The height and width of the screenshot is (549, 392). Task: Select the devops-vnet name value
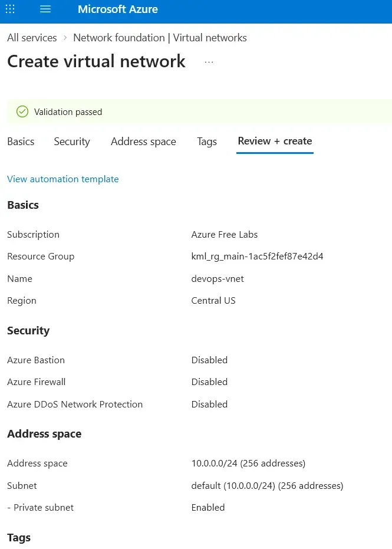(218, 279)
